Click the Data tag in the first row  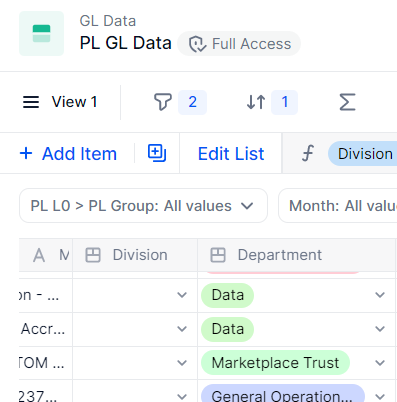coord(228,295)
